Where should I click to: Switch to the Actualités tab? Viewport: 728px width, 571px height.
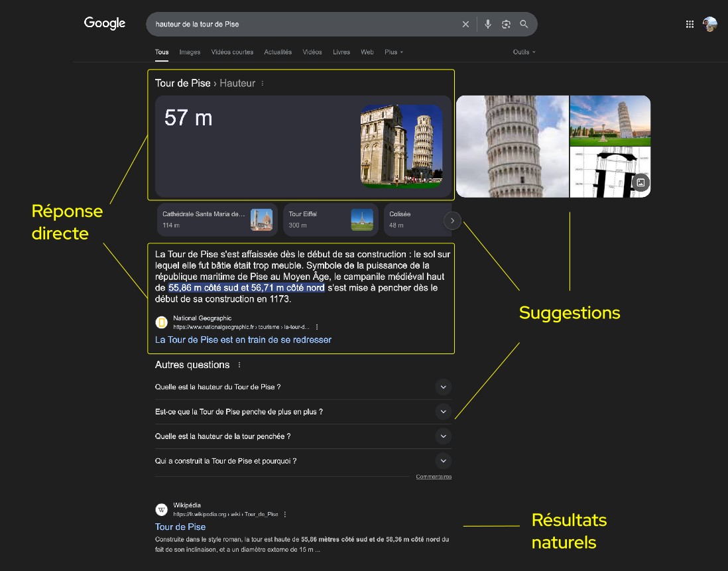coord(278,52)
